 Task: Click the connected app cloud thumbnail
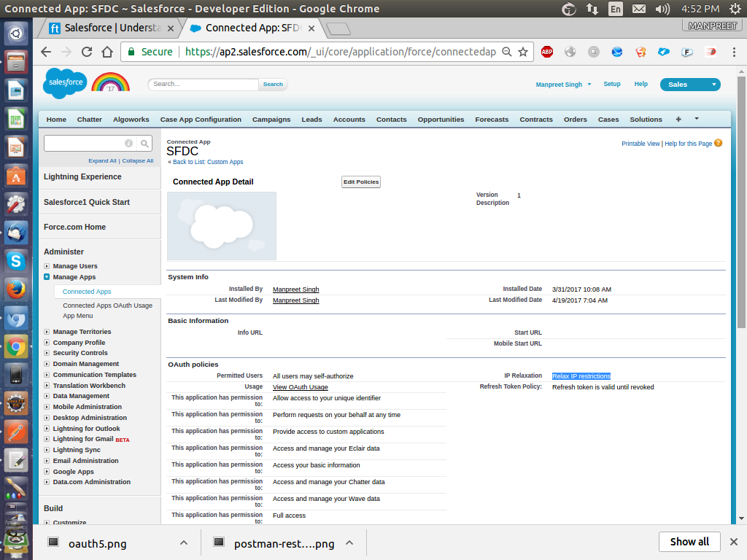222,226
